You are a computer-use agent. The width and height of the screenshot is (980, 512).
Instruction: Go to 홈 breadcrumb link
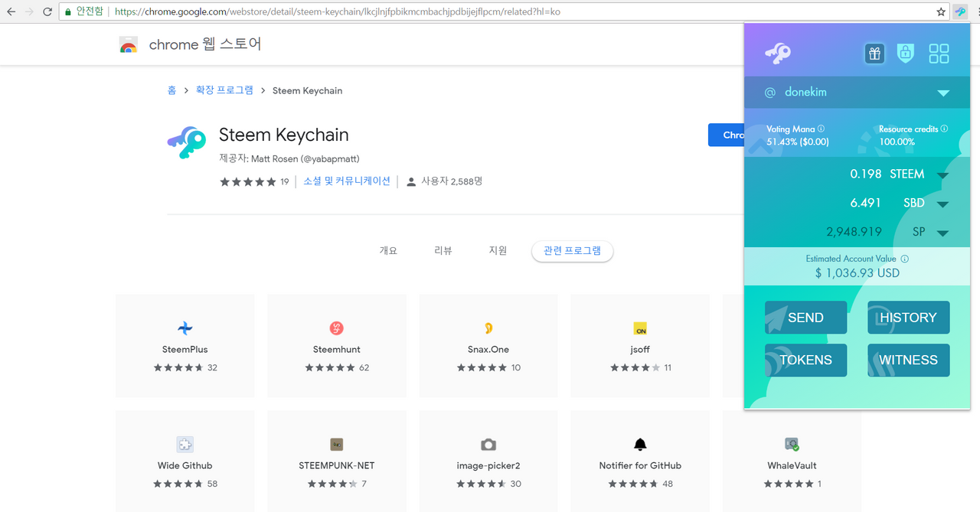[171, 90]
